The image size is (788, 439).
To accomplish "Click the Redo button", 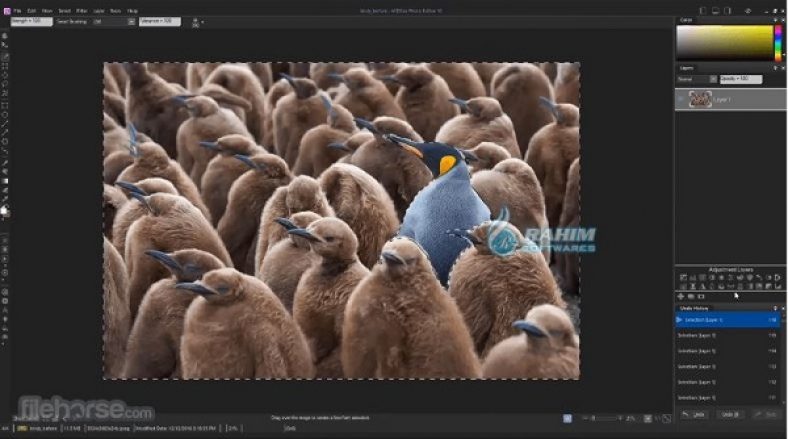I will point(765,415).
